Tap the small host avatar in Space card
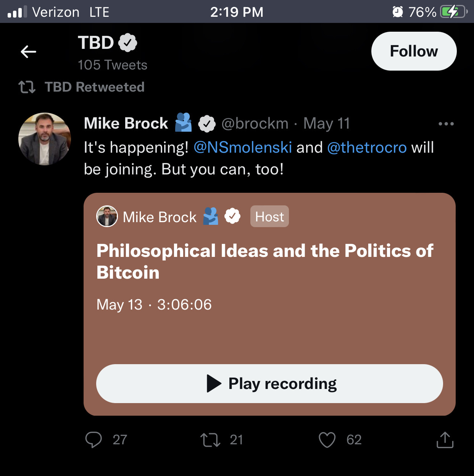Screen dimensions: 474x476 coord(107,216)
